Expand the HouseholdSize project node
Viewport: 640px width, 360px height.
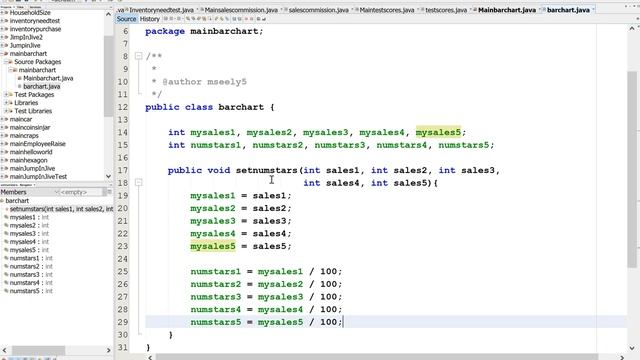coord(2,13)
